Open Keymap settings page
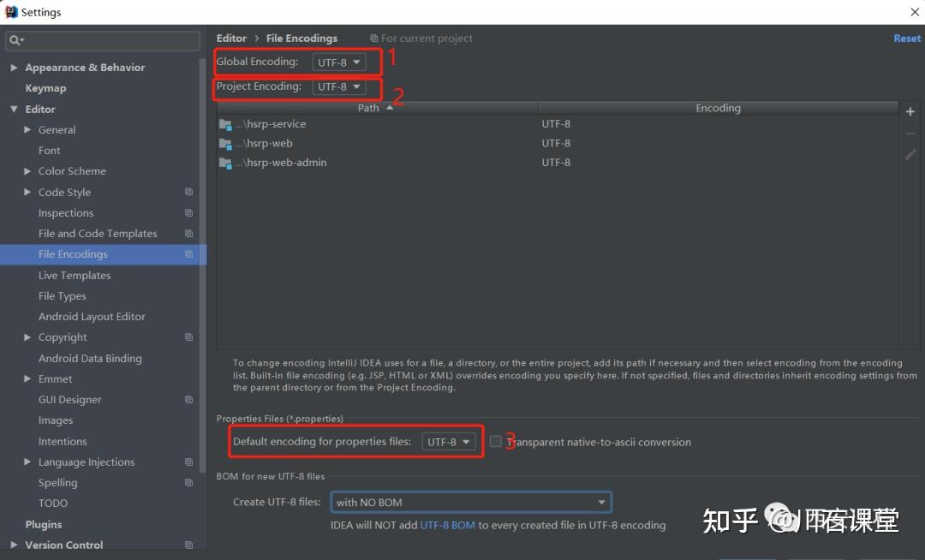The height and width of the screenshot is (560, 925). 45,88
